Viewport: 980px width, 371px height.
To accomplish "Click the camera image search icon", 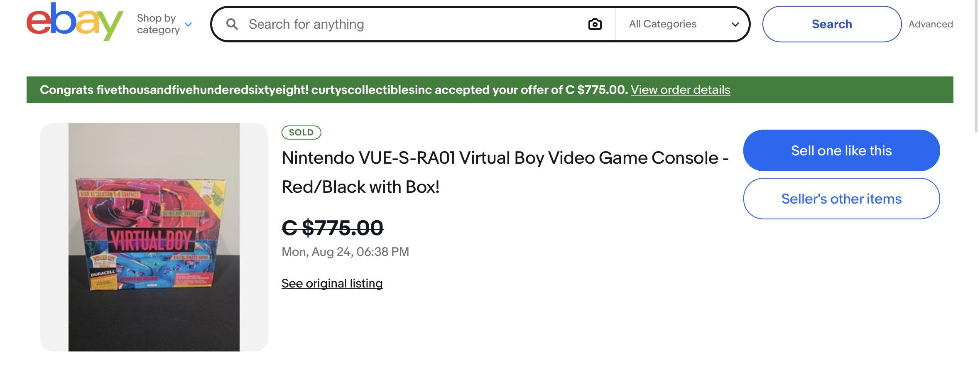I will pos(595,25).
